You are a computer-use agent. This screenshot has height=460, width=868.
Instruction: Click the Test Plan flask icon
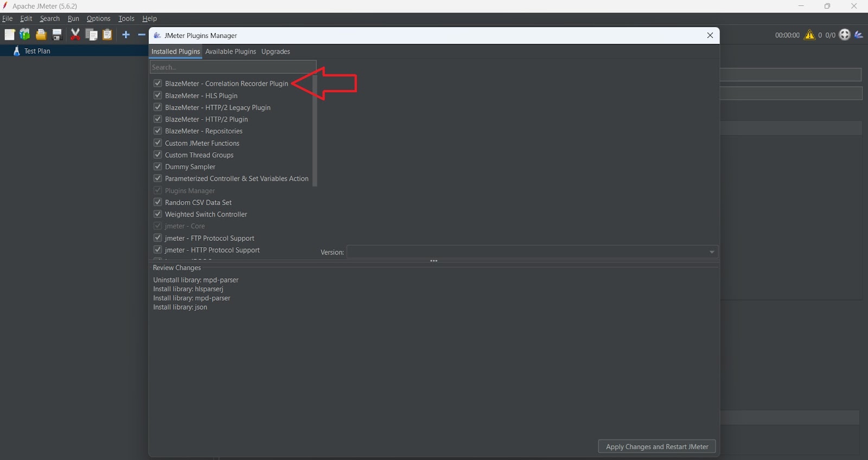click(x=16, y=51)
